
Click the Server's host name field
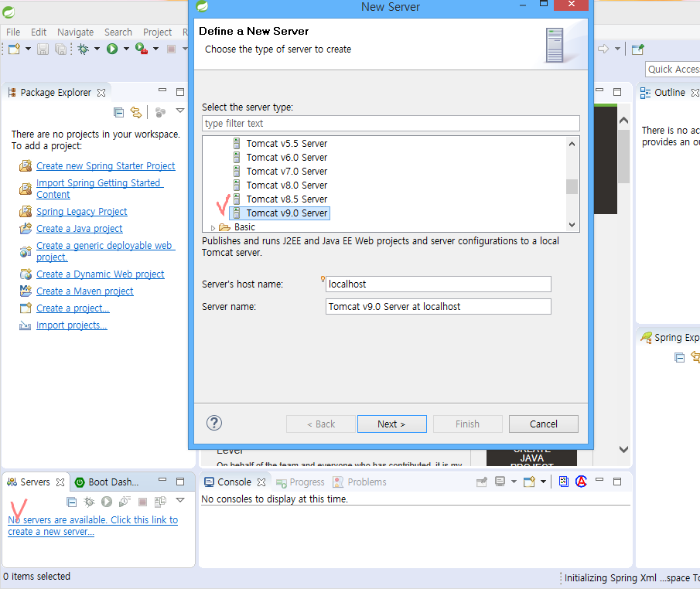pos(439,284)
